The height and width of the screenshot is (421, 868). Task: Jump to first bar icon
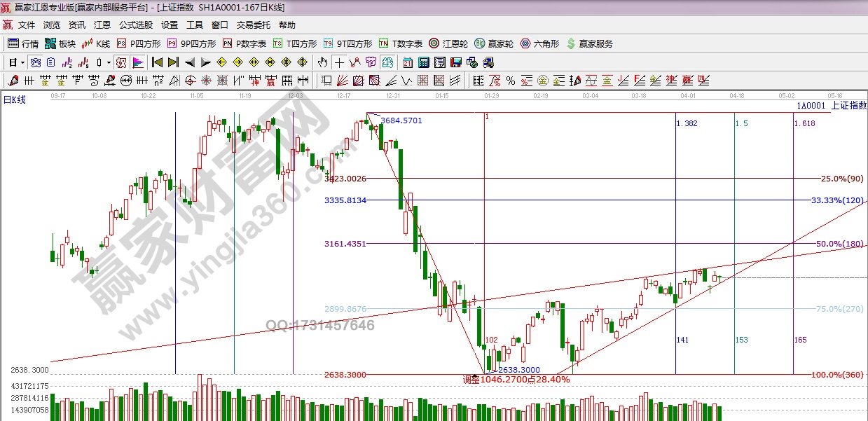[x=158, y=62]
